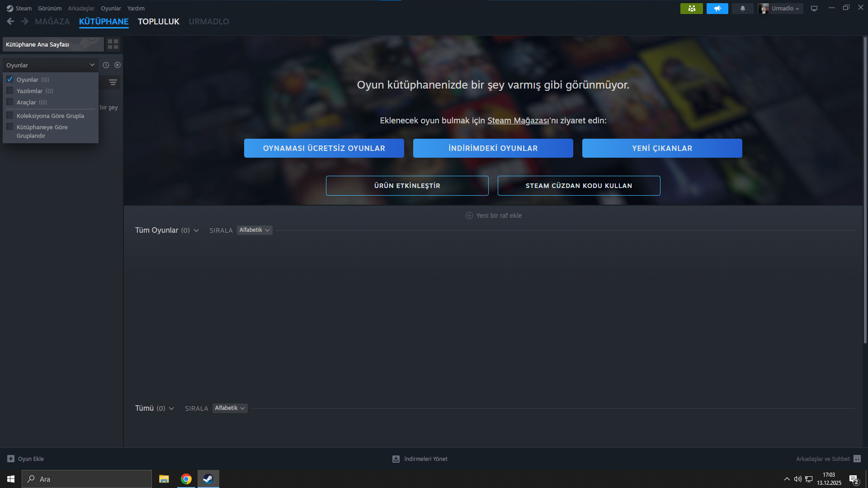Click YENİ ÇIKANLAR button
Screen dimensions: 868x488
point(662,148)
